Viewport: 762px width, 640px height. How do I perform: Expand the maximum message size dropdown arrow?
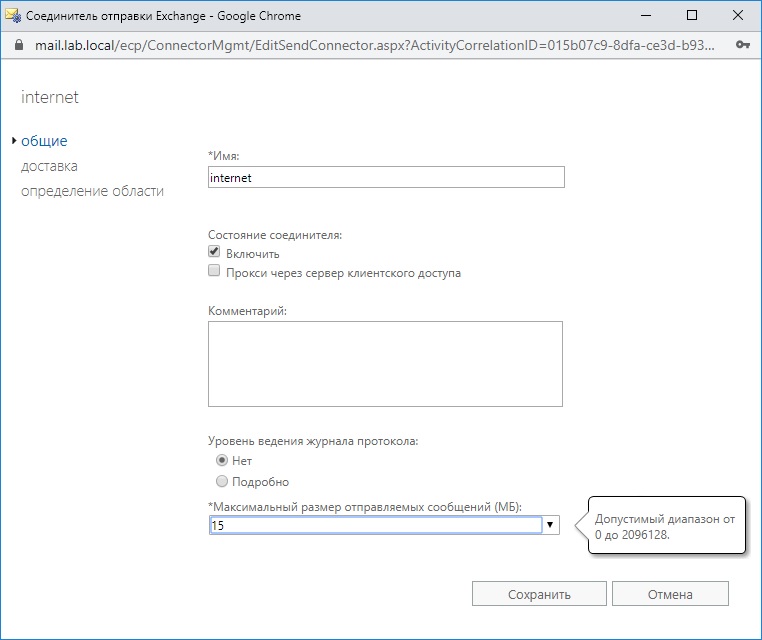(550, 525)
